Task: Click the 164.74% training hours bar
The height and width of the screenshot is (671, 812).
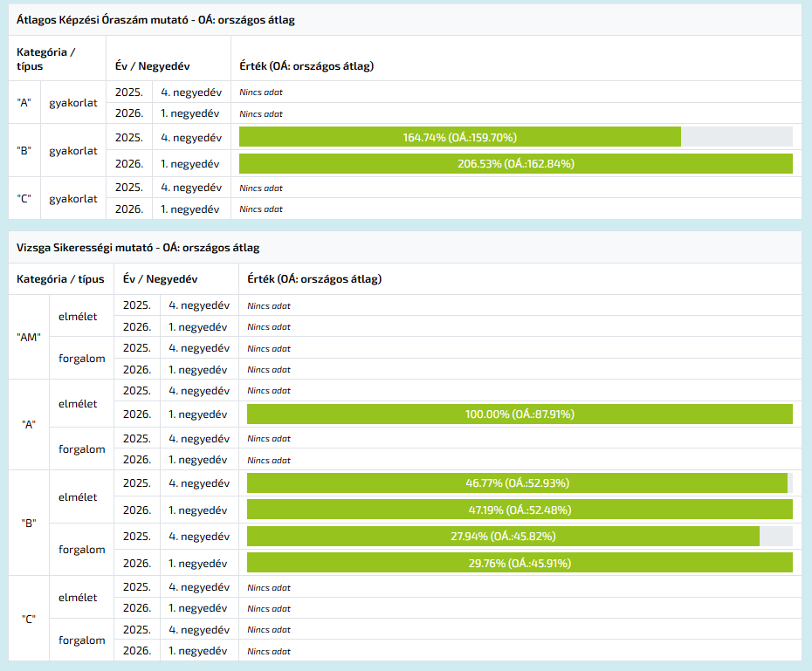Action: tap(459, 137)
